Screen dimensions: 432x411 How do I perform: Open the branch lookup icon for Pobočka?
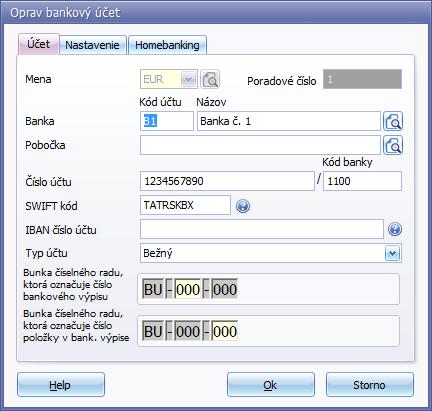393,145
